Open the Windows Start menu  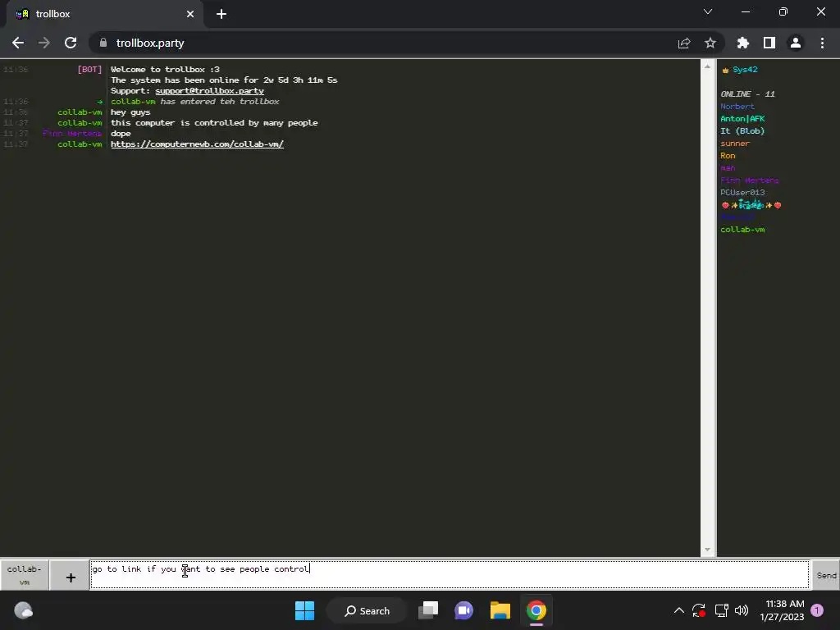tap(305, 610)
